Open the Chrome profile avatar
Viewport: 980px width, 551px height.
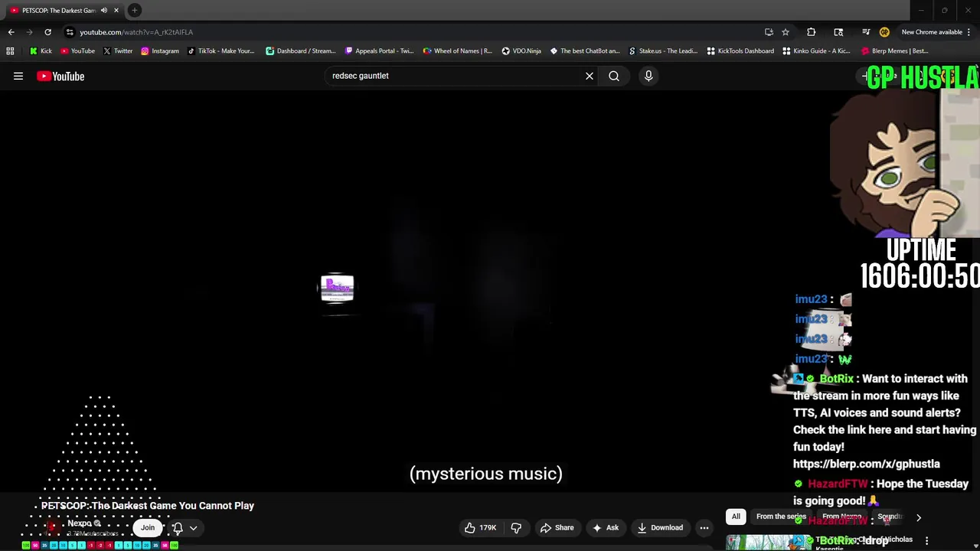(x=884, y=32)
